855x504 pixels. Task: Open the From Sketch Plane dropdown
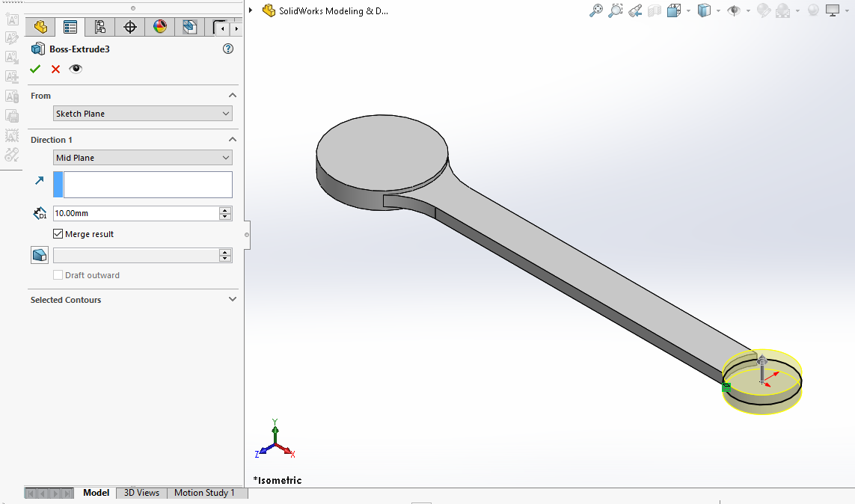pos(143,114)
